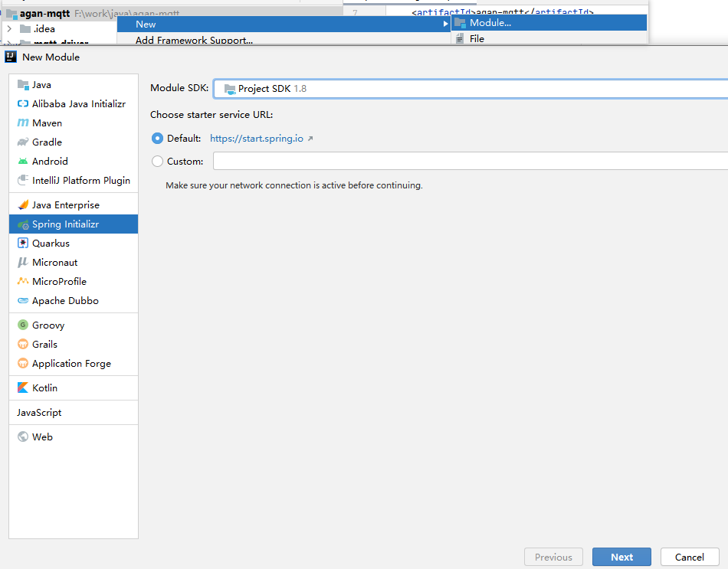This screenshot has width=728, height=569.
Task: Pick the Kotlin icon in the list
Action: pos(23,388)
